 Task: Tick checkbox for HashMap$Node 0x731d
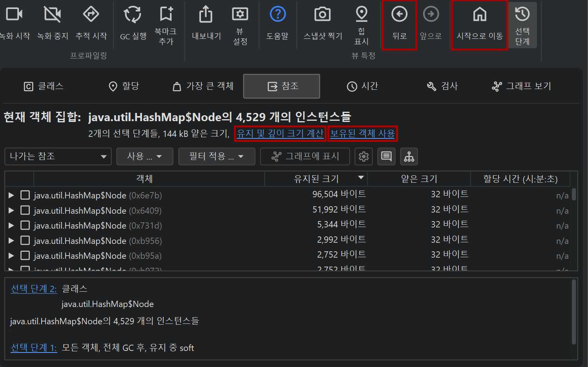[25, 225]
